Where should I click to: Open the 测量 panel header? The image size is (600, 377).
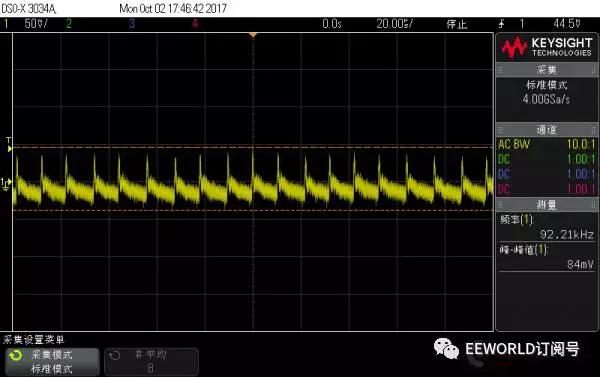[x=546, y=204]
